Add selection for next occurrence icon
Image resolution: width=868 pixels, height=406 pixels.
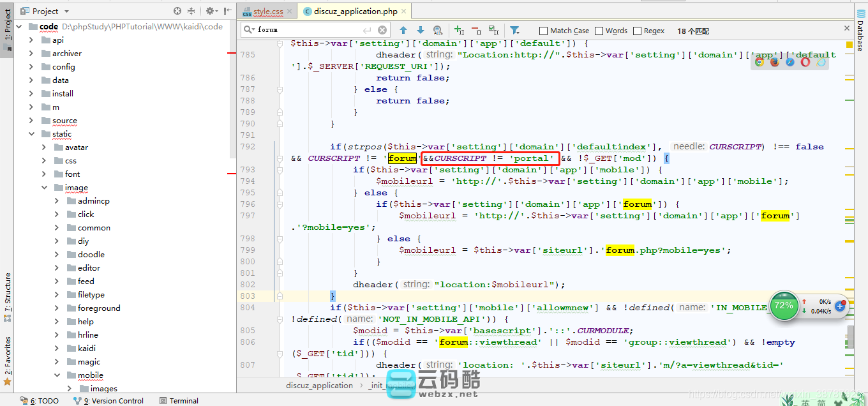pyautogui.click(x=459, y=30)
